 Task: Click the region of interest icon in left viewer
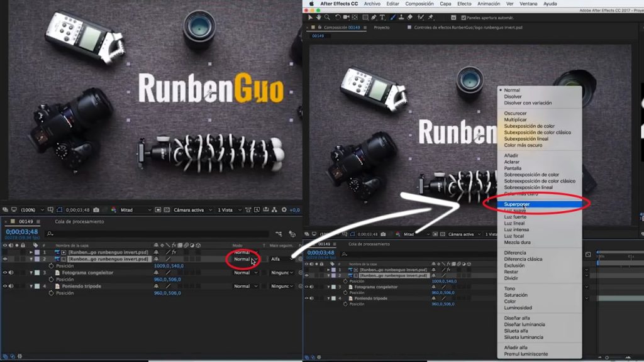click(158, 210)
